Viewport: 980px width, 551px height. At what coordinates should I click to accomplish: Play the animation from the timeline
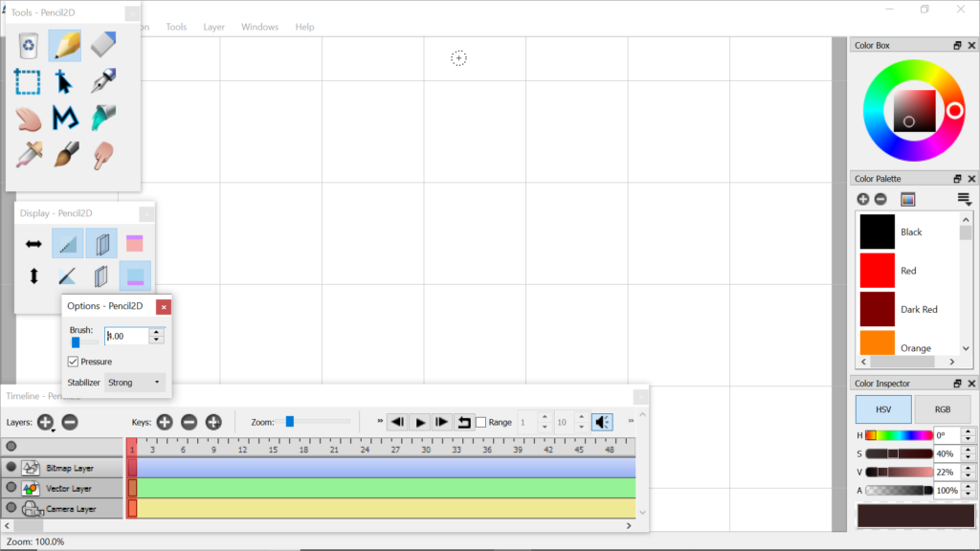[x=421, y=421]
